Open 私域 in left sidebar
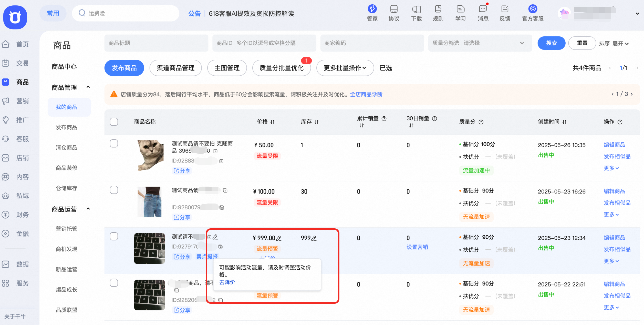Screen dimensions: 644x325 [x=15, y=196]
